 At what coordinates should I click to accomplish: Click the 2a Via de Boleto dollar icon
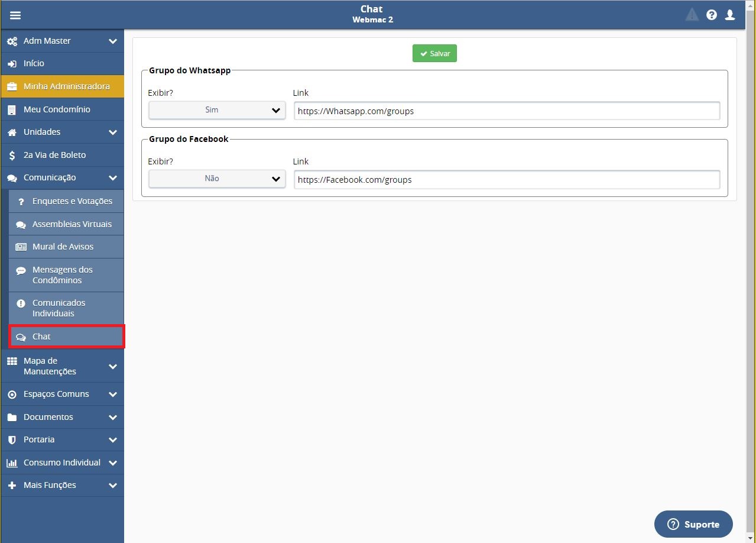coord(12,156)
